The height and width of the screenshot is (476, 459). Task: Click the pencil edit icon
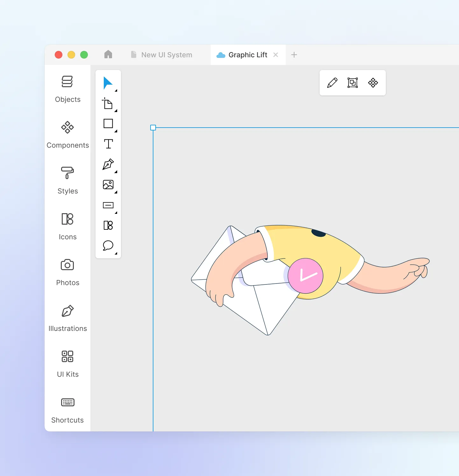pyautogui.click(x=332, y=83)
